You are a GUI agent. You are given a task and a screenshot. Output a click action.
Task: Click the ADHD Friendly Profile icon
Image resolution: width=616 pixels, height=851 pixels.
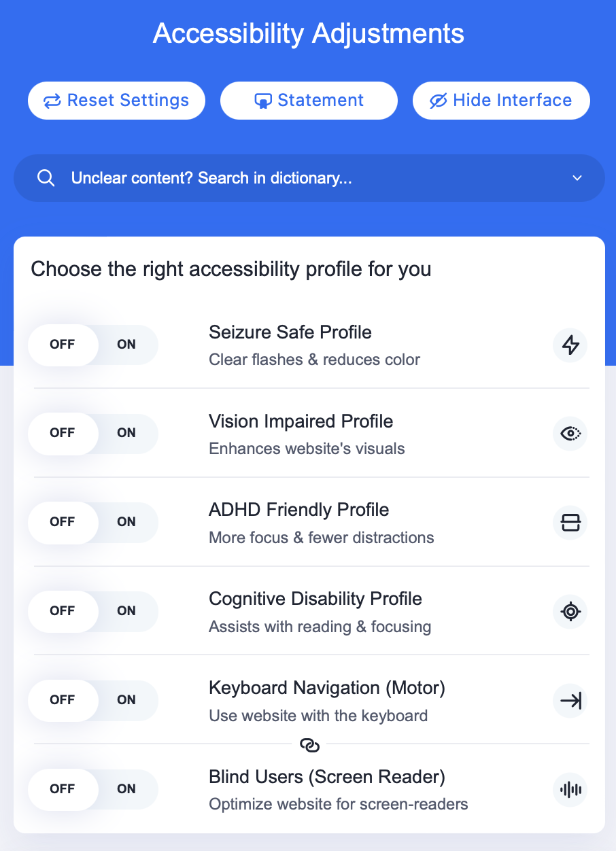[x=570, y=523]
